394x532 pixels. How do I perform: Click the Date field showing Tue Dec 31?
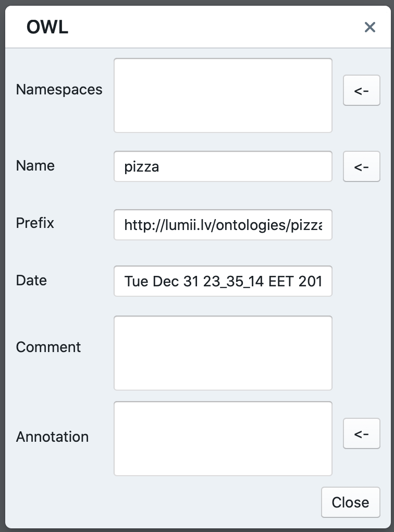(x=223, y=281)
